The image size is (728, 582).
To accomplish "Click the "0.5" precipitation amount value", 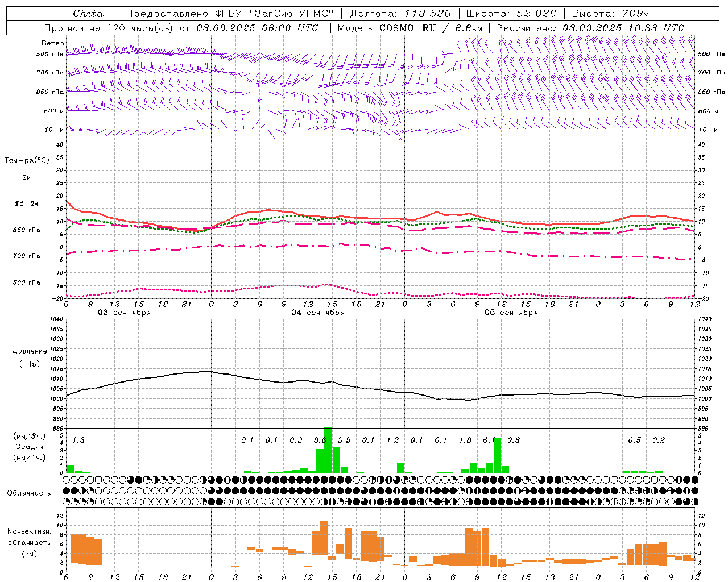I will tap(634, 440).
